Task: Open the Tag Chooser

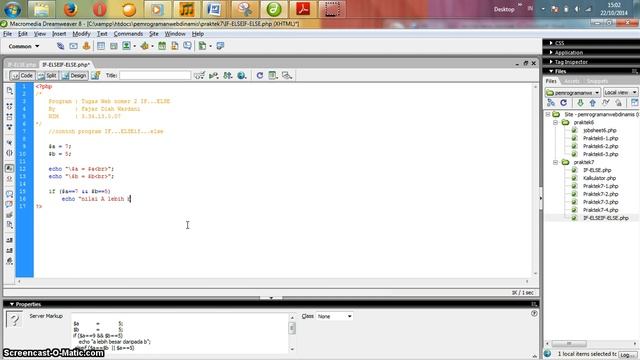Action: point(220,46)
